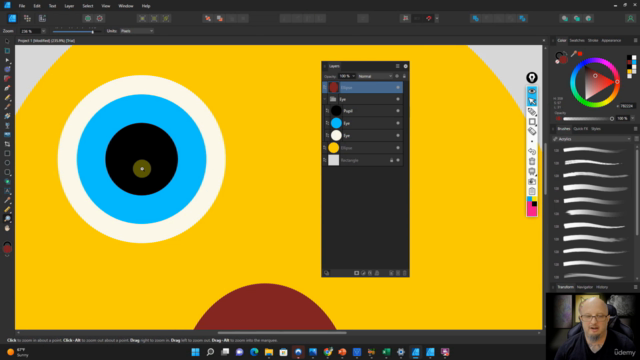Viewport: 640px width, 360px height.
Task: Select the Crop tool
Action: coord(7,144)
